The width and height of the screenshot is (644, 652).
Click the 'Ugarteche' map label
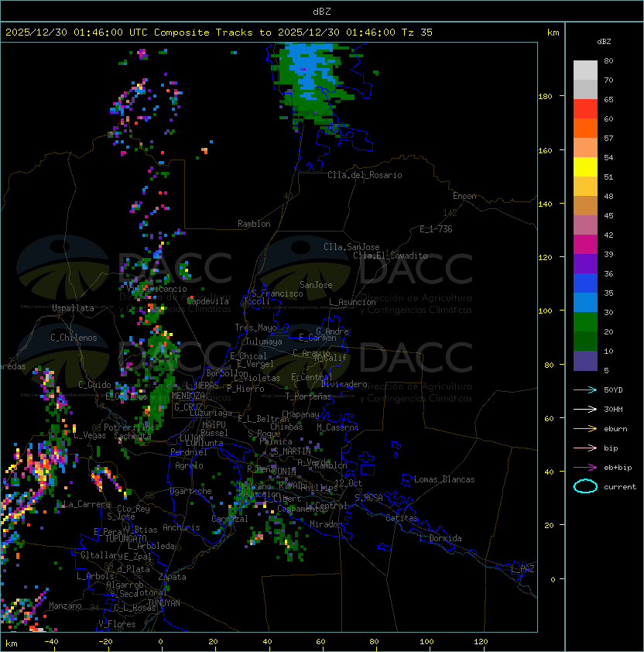coord(191,491)
